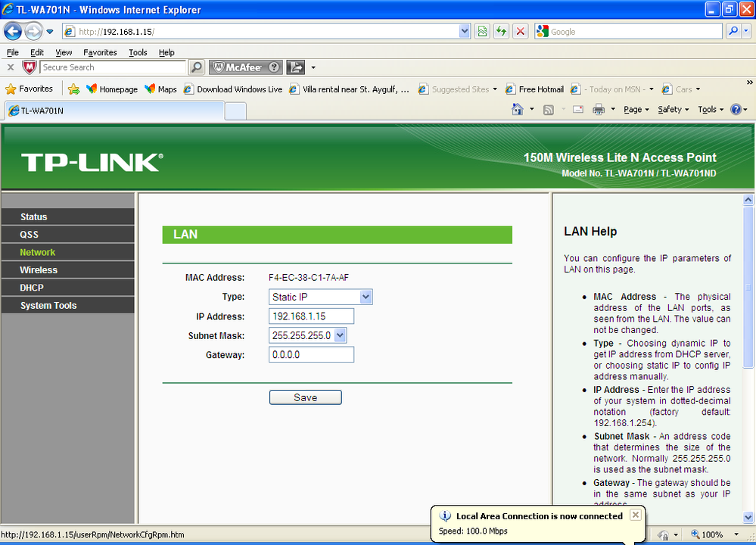Click the Home icon in command bar
Screen dimensions: 756x545
pos(518,110)
